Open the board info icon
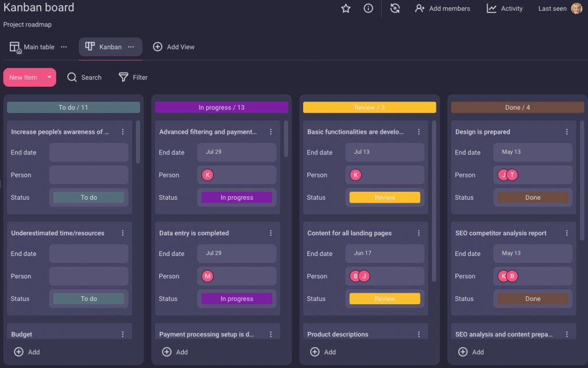 [x=367, y=9]
